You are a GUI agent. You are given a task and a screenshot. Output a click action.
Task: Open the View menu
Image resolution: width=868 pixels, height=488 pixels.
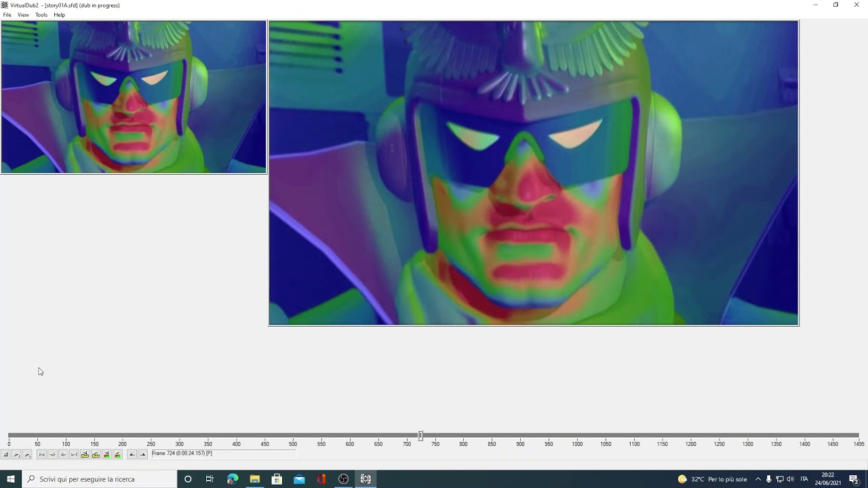(x=23, y=15)
